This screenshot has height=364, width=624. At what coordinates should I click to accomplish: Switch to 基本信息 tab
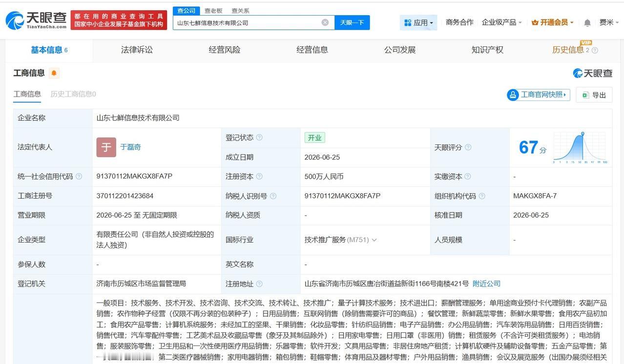click(49, 50)
